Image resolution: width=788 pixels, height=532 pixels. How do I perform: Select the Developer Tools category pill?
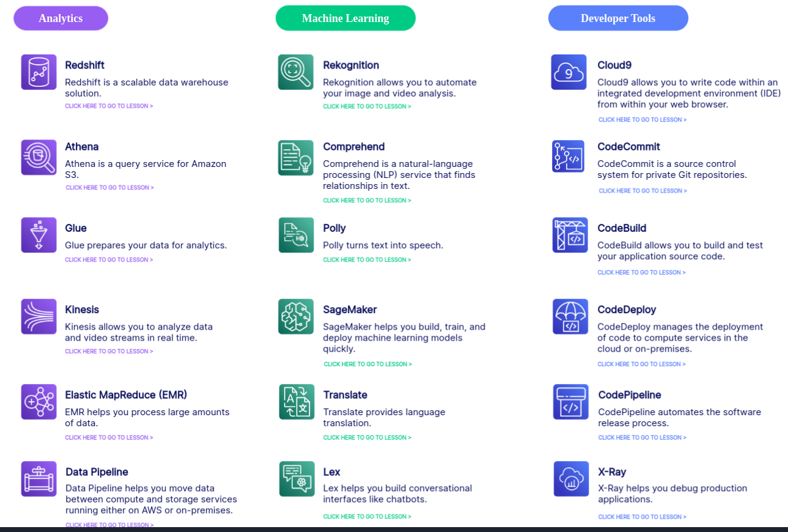point(618,18)
